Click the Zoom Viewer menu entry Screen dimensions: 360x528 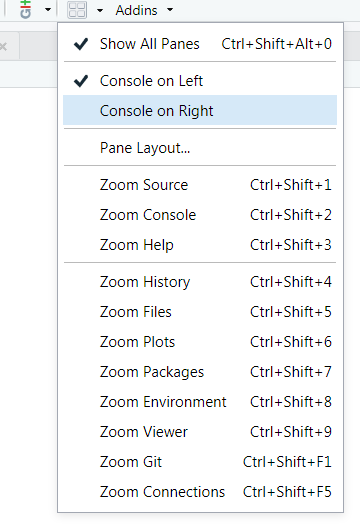(x=200, y=432)
